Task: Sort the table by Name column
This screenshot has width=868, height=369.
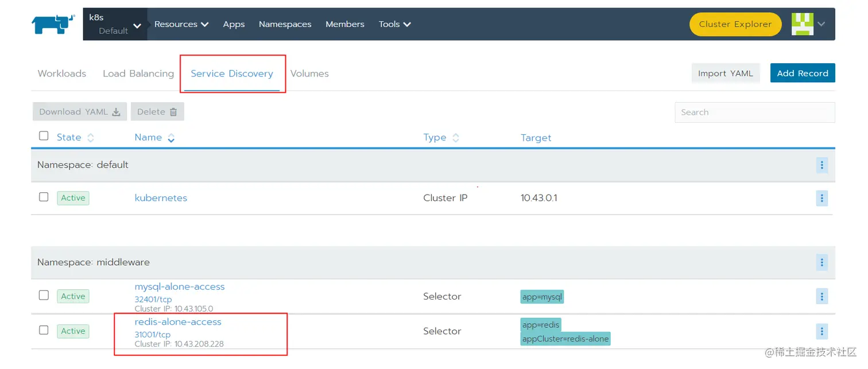Action: pyautogui.click(x=154, y=137)
